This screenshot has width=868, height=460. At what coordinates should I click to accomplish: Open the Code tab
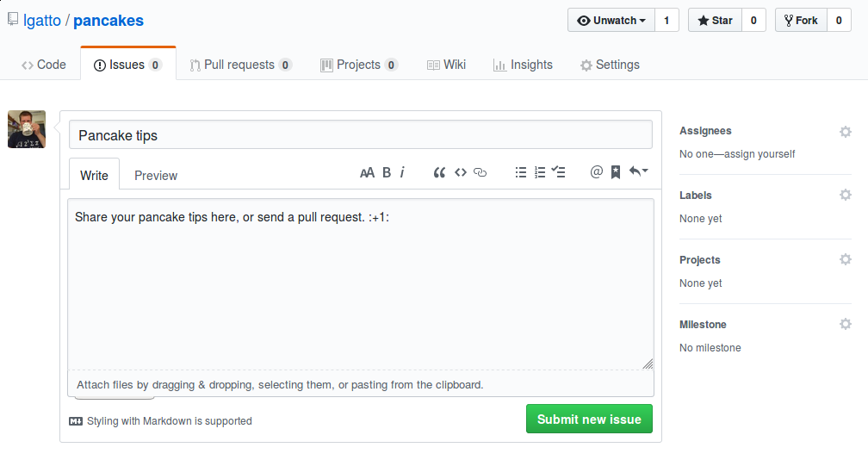pos(44,65)
